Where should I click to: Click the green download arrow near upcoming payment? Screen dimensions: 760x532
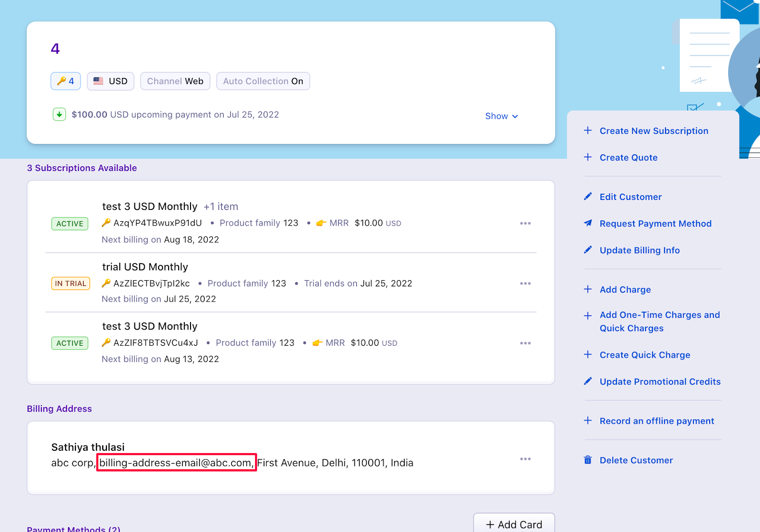point(59,114)
